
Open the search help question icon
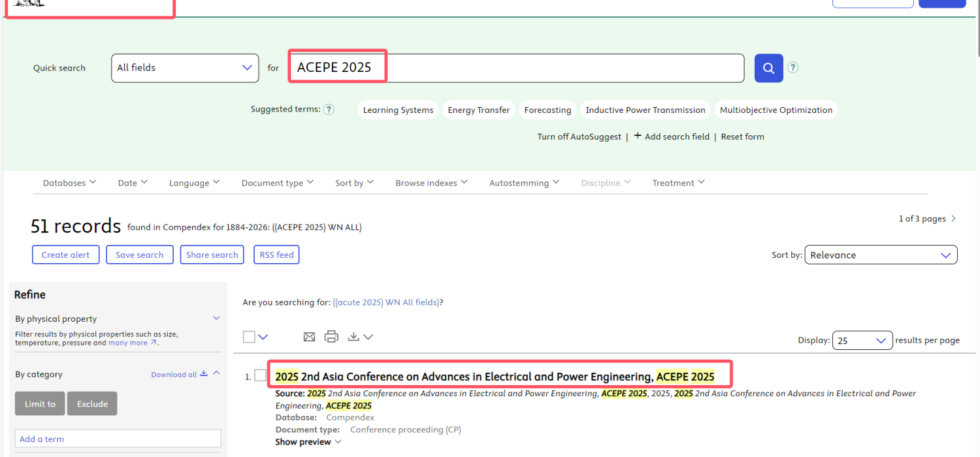[x=792, y=67]
